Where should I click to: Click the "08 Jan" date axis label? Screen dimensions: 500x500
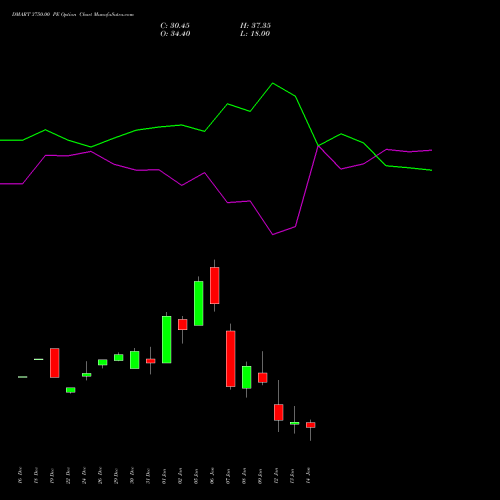(x=244, y=476)
